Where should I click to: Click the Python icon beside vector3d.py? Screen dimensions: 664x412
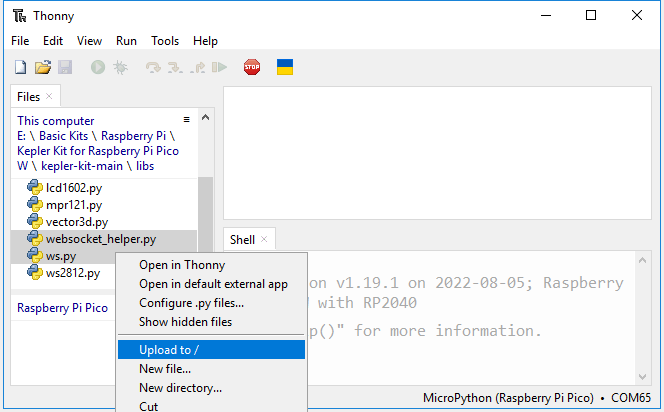pyautogui.click(x=35, y=221)
